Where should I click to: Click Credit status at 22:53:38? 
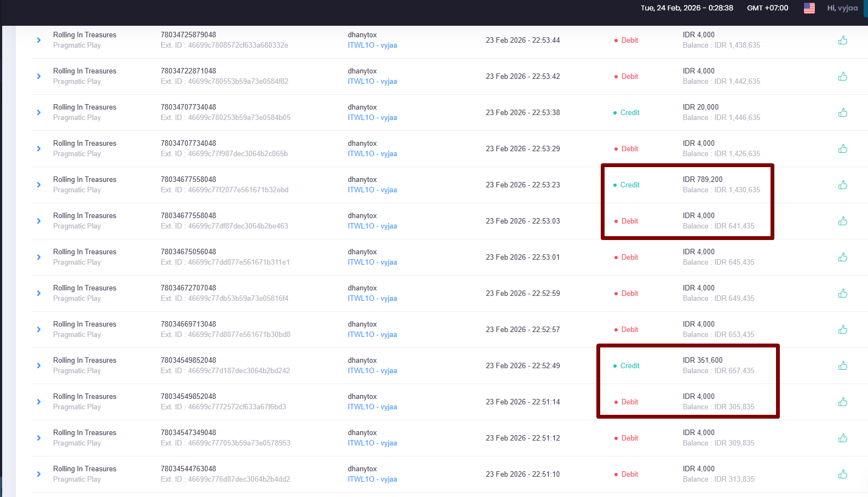pyautogui.click(x=626, y=112)
